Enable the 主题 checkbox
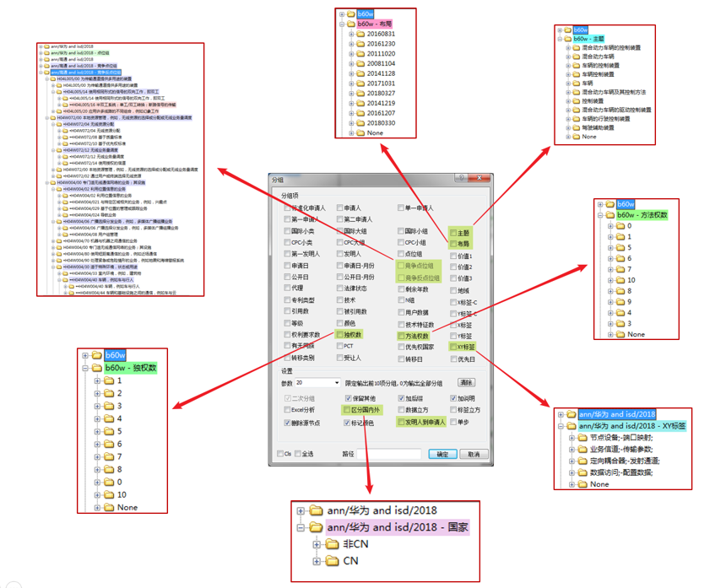 [453, 234]
